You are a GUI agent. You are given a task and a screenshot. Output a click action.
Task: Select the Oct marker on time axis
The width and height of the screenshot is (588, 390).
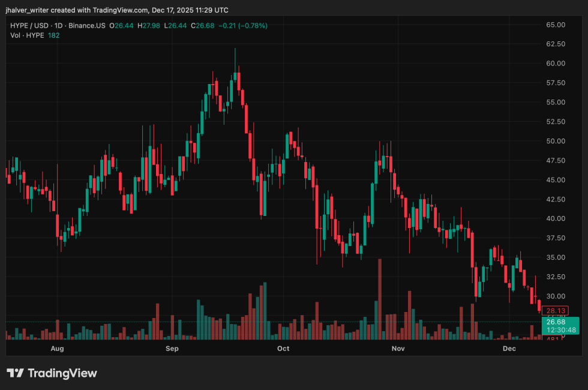tap(283, 348)
